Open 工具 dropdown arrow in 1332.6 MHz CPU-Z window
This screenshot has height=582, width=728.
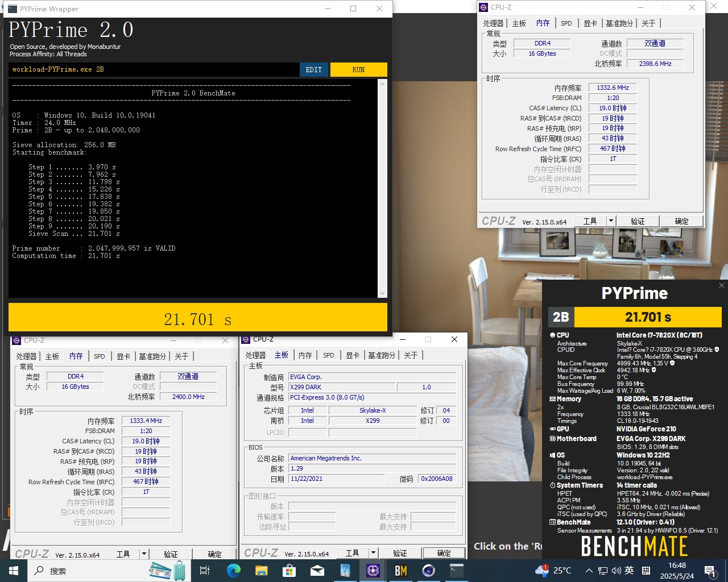[611, 221]
